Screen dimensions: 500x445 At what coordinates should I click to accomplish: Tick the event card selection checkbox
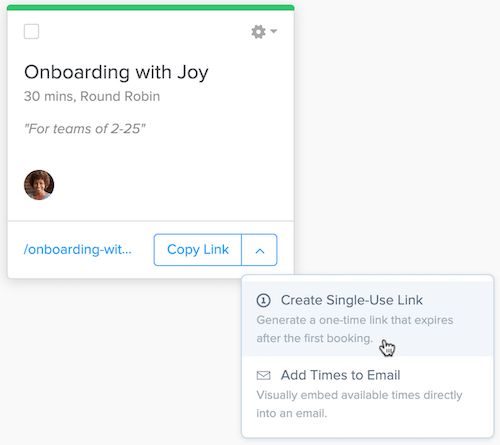coord(31,32)
